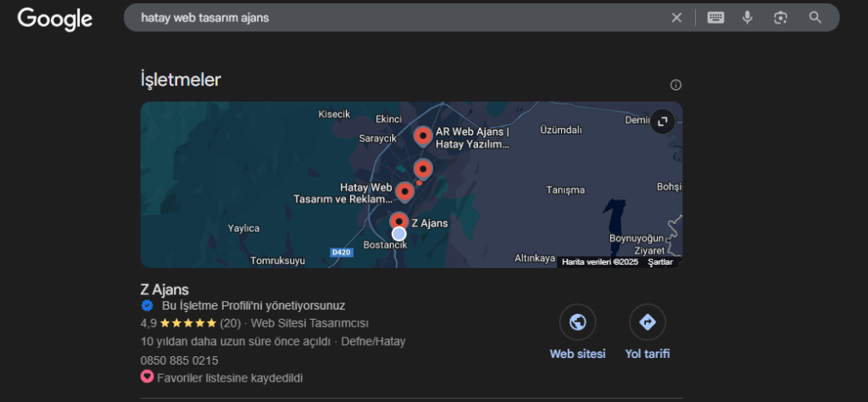The image size is (868, 402).
Task: Expand the map to full view
Action: (x=663, y=121)
